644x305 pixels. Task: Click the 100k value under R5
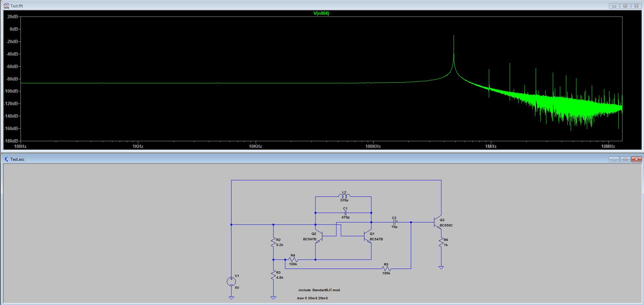pyautogui.click(x=386, y=273)
